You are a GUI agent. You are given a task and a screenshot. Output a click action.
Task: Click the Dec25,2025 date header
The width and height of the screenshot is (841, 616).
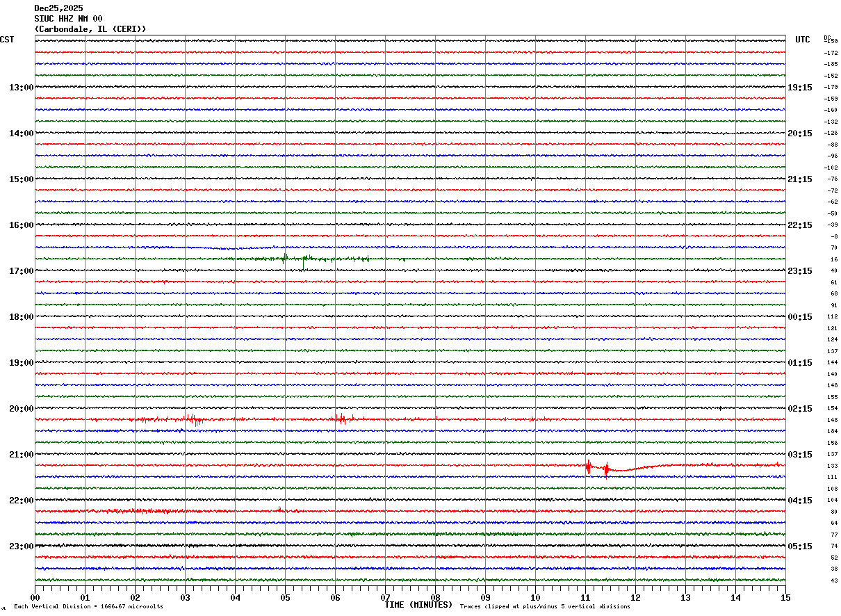[x=58, y=8]
